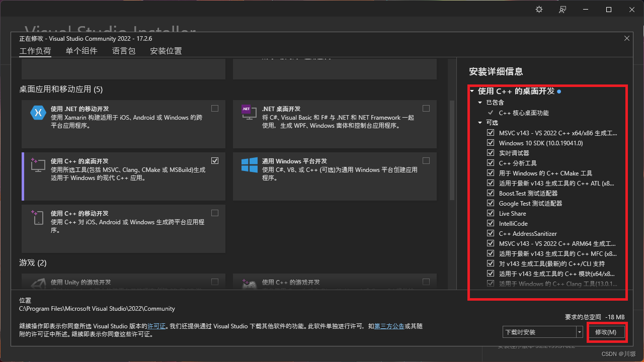Uncheck the Windows 10 SDK component

click(491, 142)
